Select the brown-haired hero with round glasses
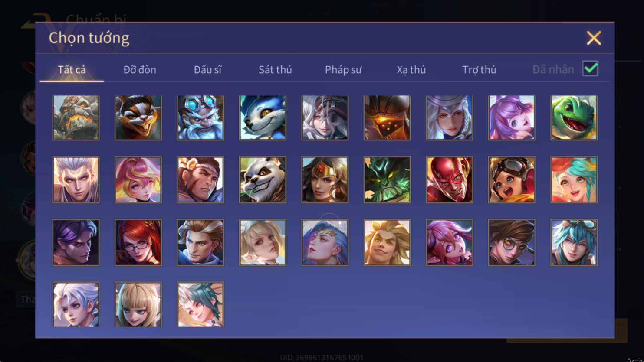Image resolution: width=644 pixels, height=362 pixels. pyautogui.click(x=512, y=242)
